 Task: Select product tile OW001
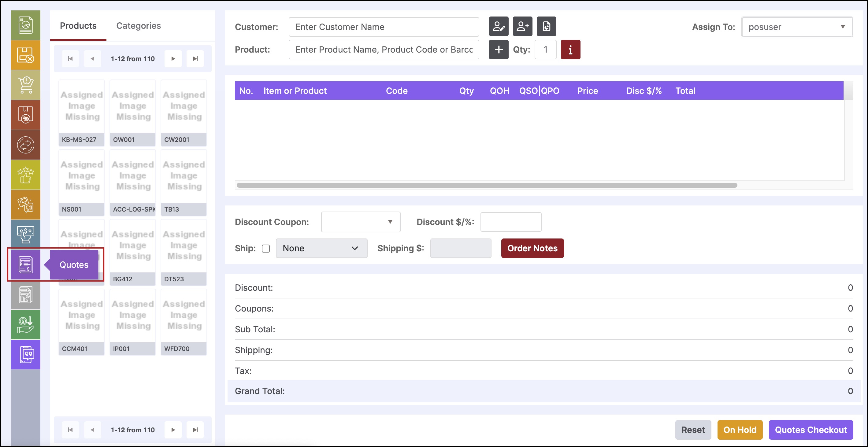(133, 113)
